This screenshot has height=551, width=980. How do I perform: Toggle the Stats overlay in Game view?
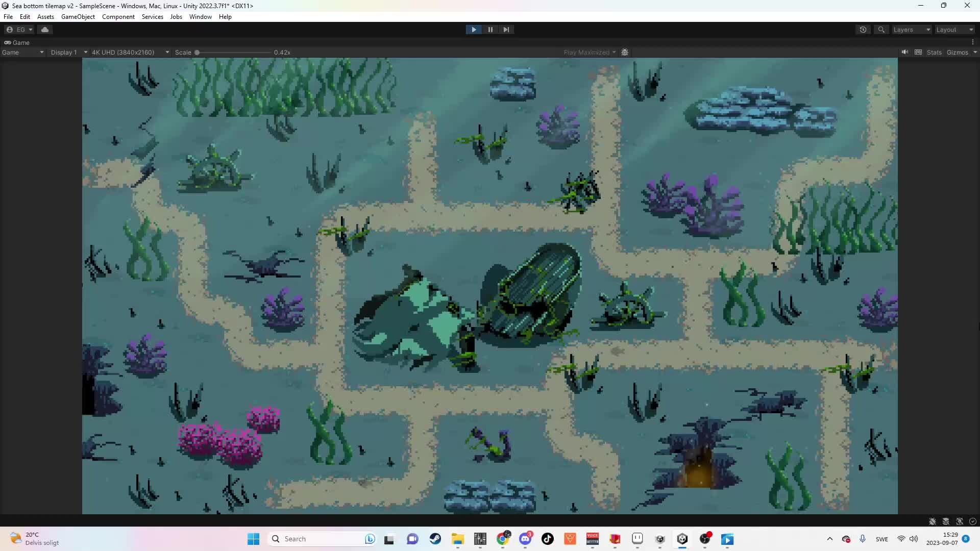(934, 52)
